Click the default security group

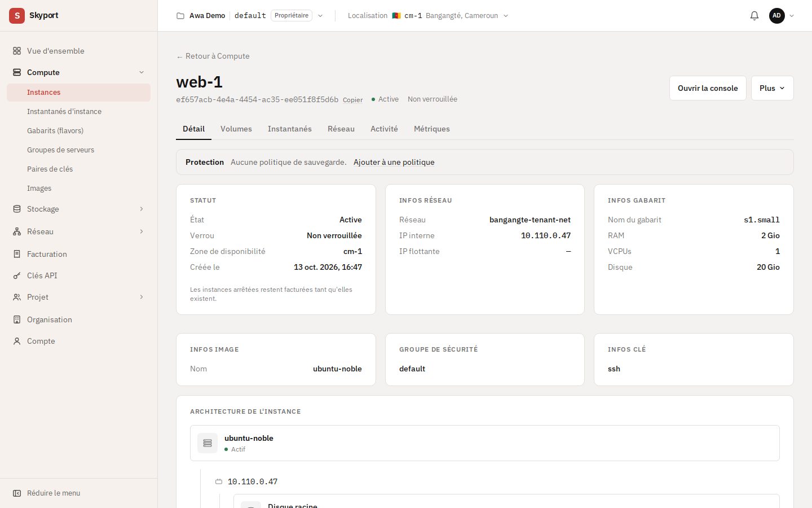pos(412,369)
